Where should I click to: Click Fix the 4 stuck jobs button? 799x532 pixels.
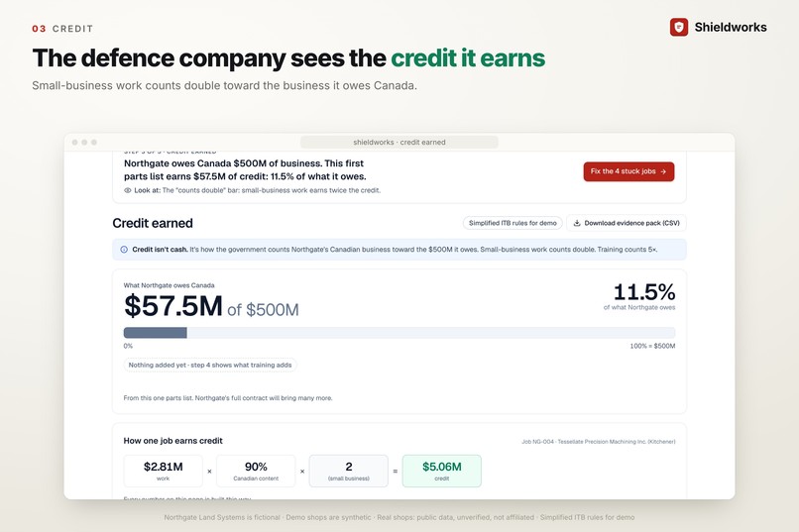pyautogui.click(x=628, y=171)
